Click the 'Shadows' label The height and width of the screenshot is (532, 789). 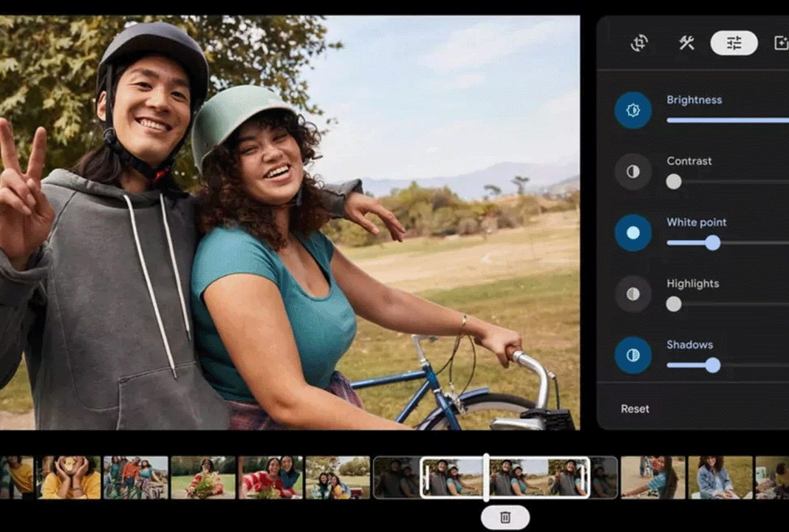690,345
